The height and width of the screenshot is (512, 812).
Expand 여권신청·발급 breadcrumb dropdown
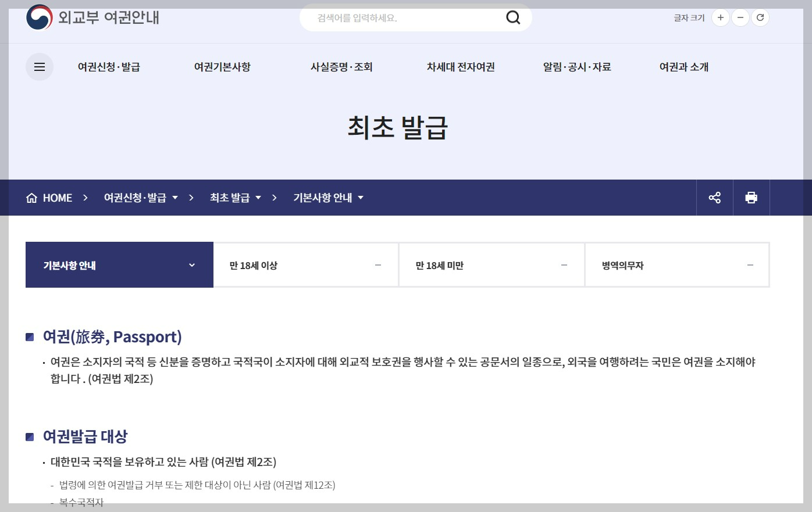[141, 198]
